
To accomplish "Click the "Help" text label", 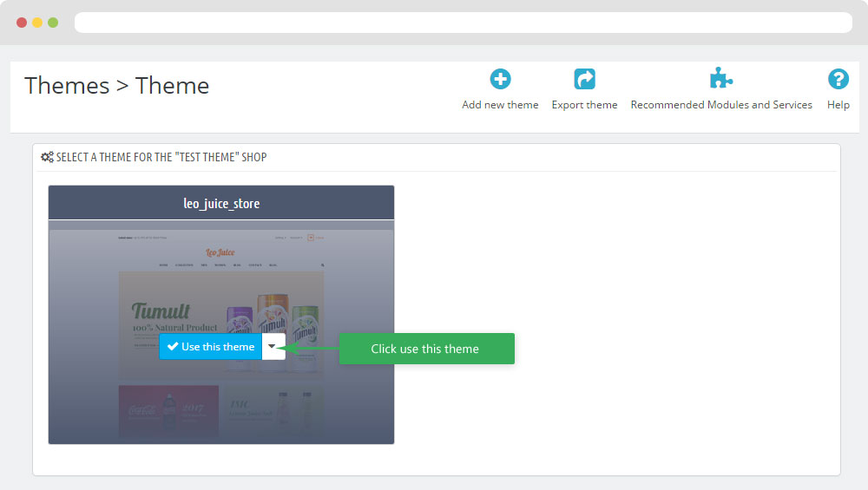I will point(838,105).
